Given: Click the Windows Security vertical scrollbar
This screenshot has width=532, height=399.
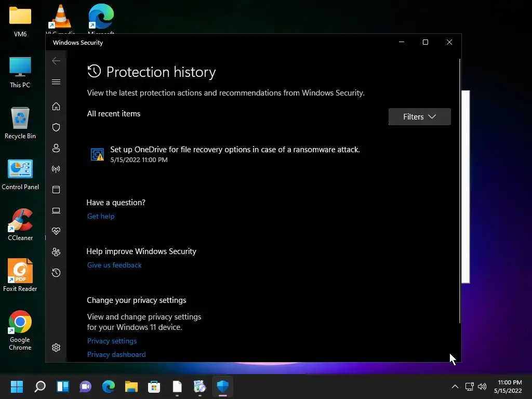Looking at the screenshot, I should point(460,191).
